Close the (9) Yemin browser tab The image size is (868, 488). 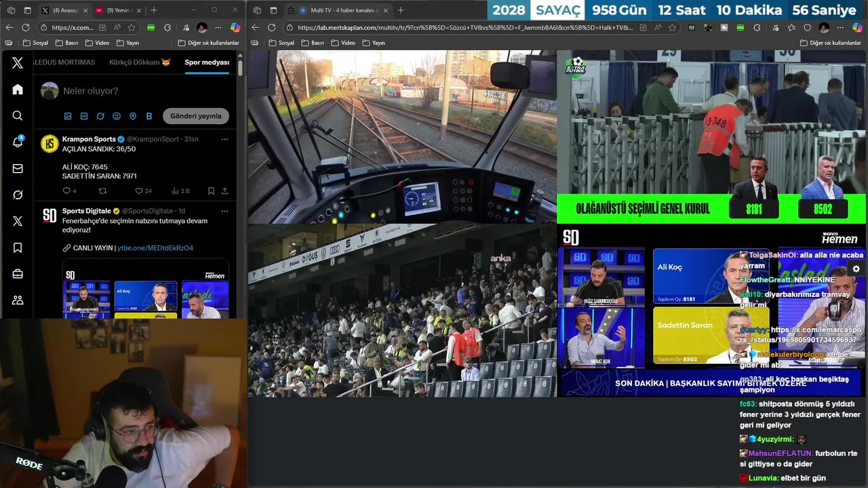(x=138, y=10)
